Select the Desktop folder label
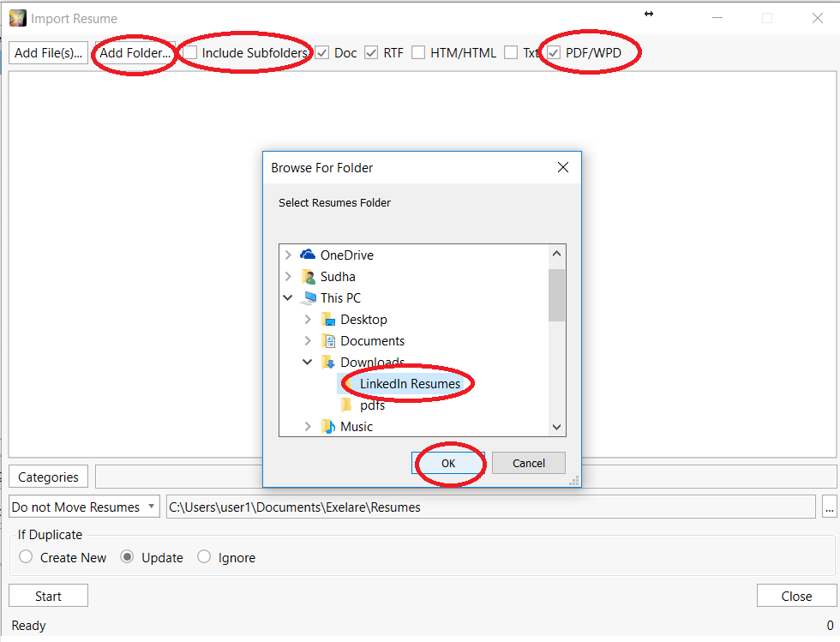The image size is (840, 642). pyautogui.click(x=363, y=320)
